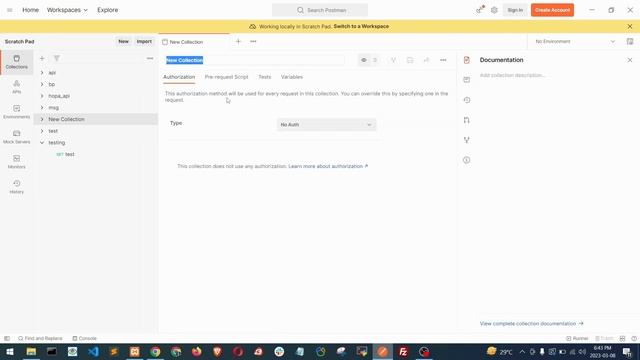
Task: Open the Changelog icon in right sidebar
Action: click(x=467, y=100)
